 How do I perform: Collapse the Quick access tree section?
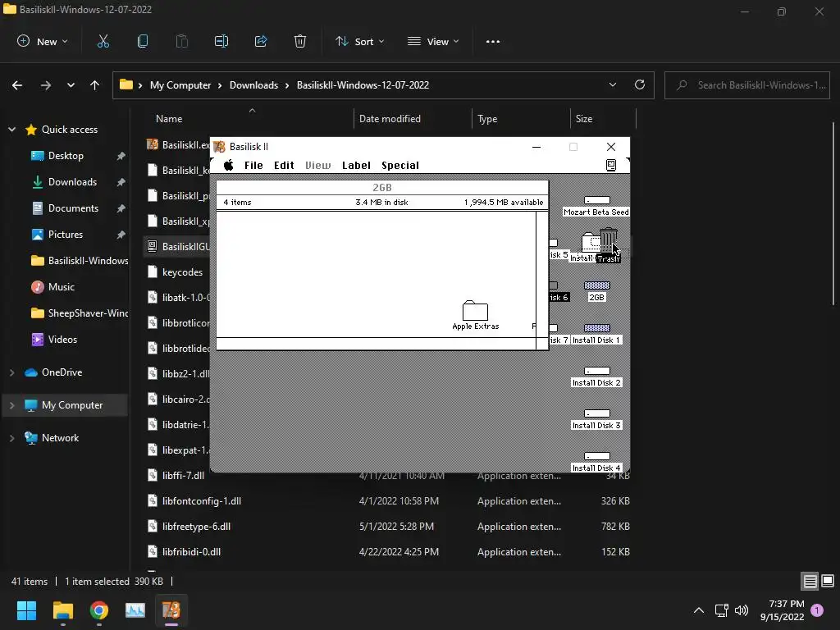[x=11, y=130]
